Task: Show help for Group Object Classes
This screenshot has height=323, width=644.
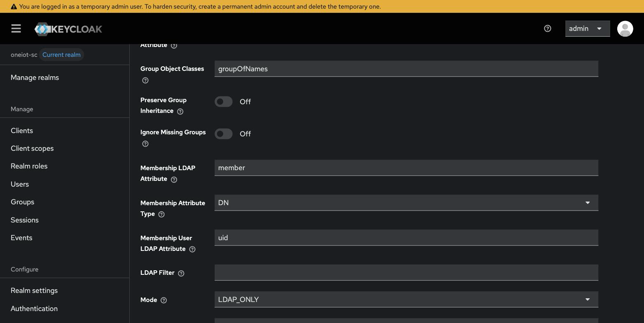Action: 145,80
